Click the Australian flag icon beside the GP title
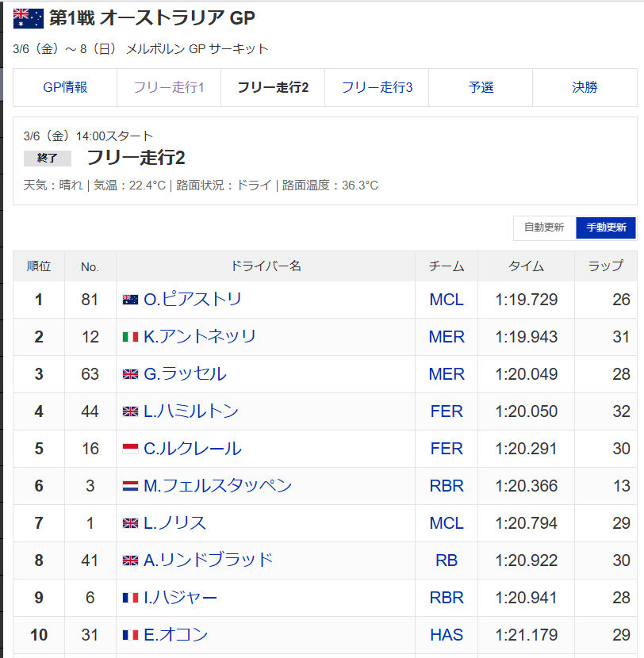This screenshot has height=658, width=644. (x=29, y=18)
